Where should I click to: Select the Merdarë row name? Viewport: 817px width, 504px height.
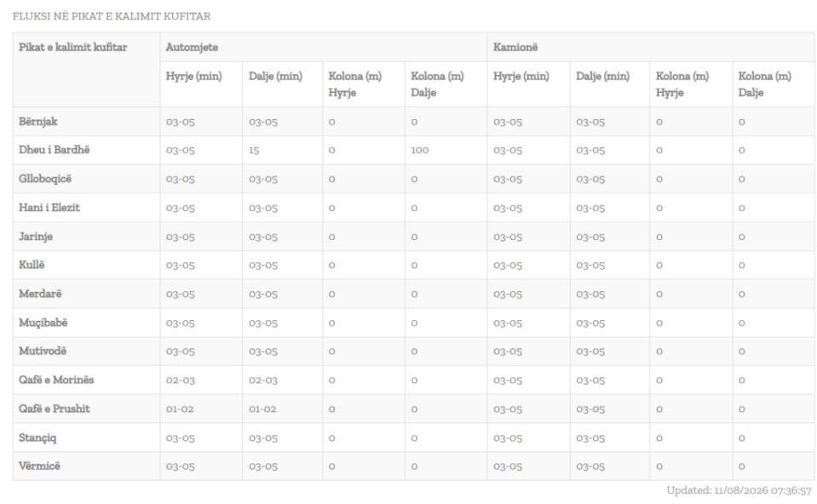pos(40,294)
